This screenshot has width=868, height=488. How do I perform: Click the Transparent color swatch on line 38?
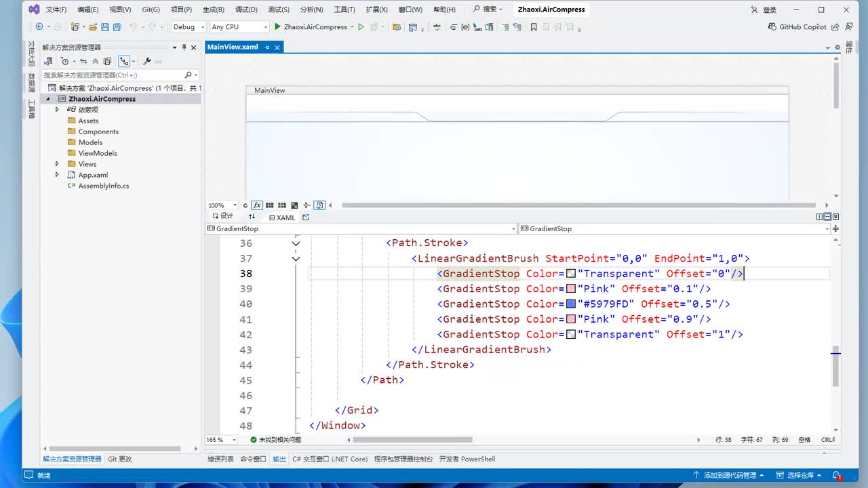point(571,274)
